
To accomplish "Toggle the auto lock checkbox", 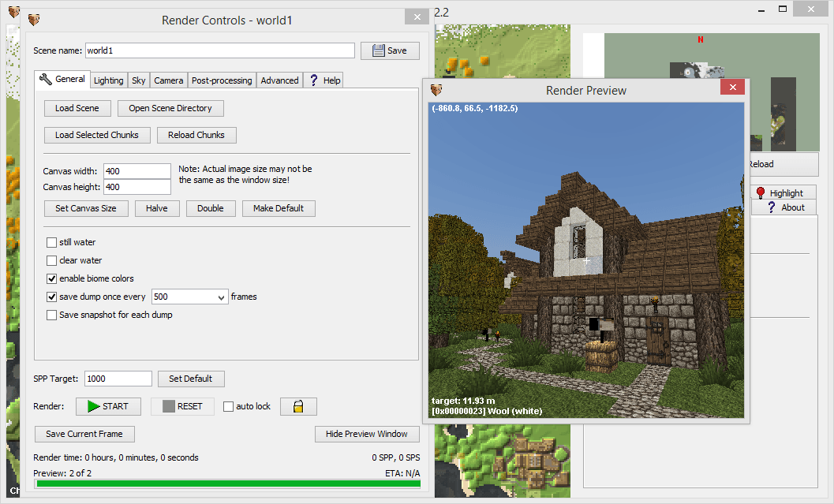I will pyautogui.click(x=228, y=407).
